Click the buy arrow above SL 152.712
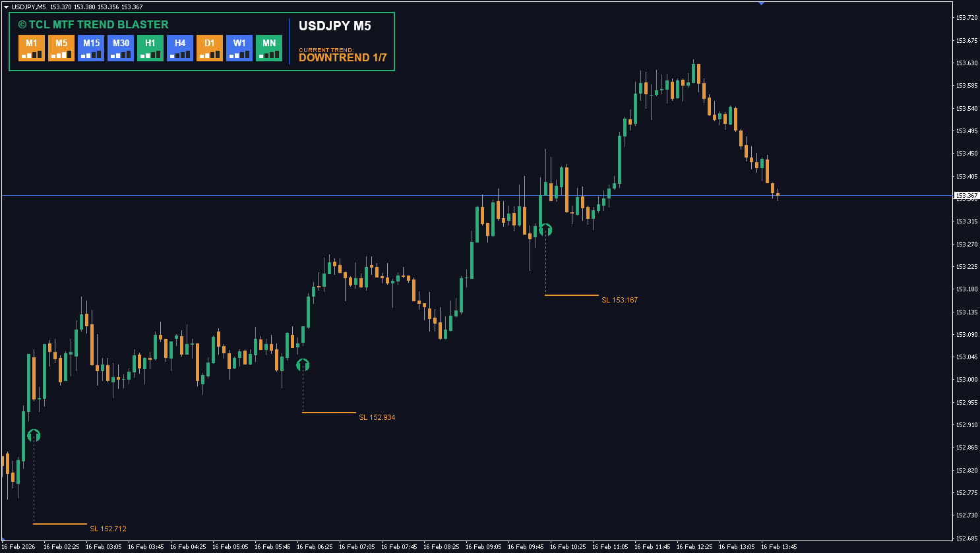This screenshot has width=980, height=553. click(34, 436)
